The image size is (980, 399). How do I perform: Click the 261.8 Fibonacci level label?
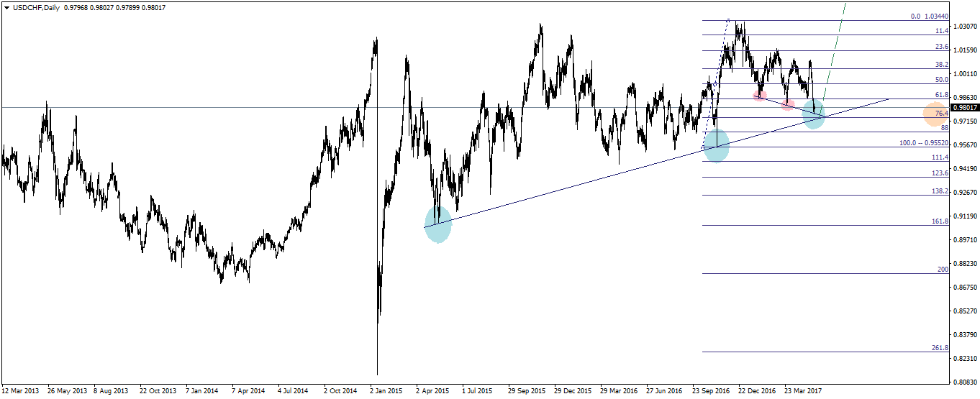(x=940, y=348)
